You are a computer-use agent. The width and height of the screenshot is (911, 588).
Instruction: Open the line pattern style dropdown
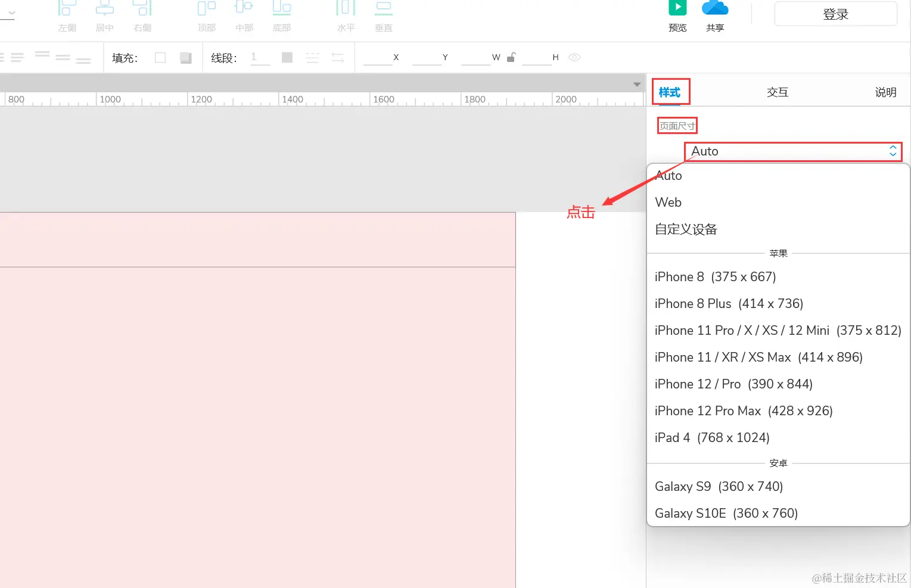(x=312, y=58)
